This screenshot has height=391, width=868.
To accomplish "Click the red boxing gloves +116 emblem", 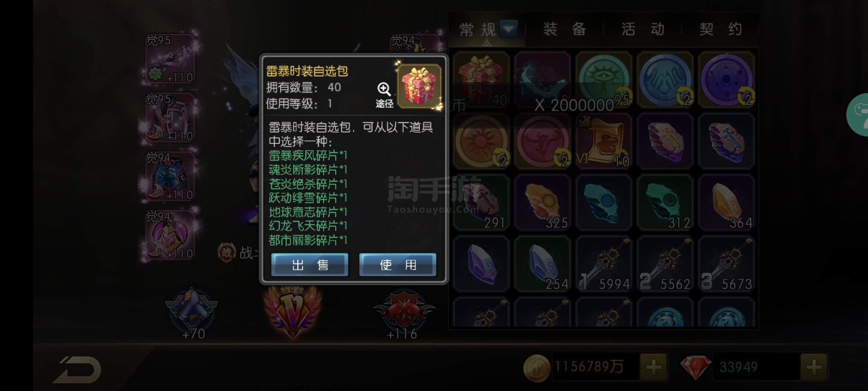I will tap(404, 314).
